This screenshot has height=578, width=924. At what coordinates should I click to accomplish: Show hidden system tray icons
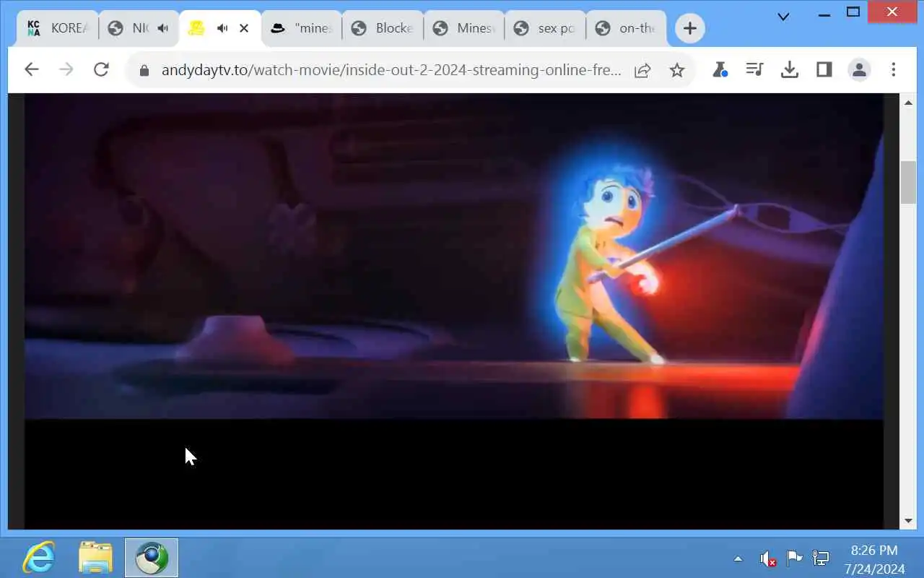(x=738, y=558)
